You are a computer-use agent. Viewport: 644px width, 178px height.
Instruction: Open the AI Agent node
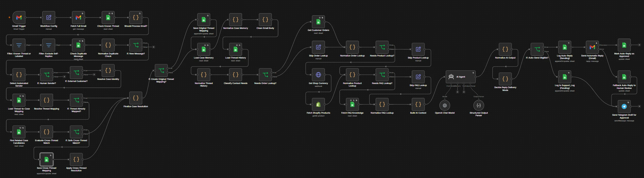[x=461, y=77]
